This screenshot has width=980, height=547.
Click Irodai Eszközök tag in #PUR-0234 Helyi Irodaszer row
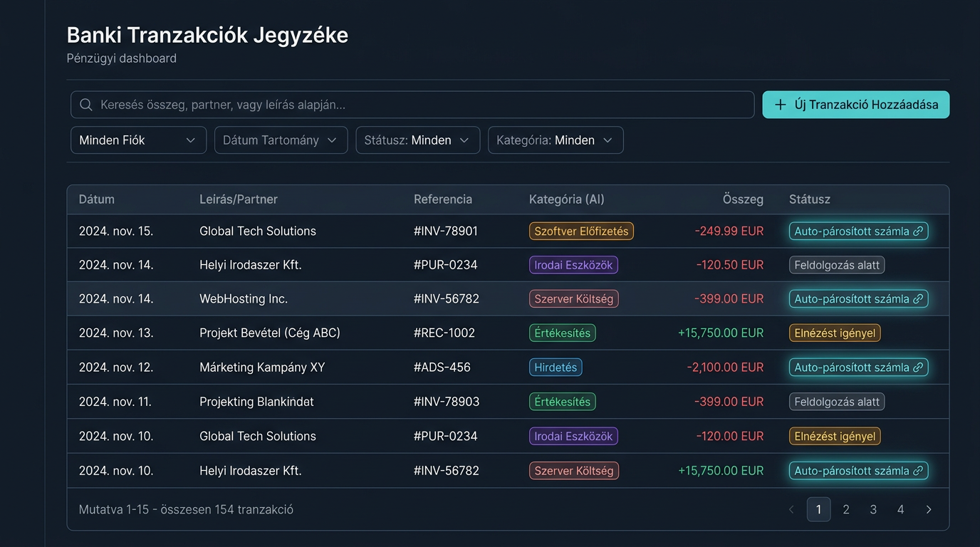coord(573,265)
